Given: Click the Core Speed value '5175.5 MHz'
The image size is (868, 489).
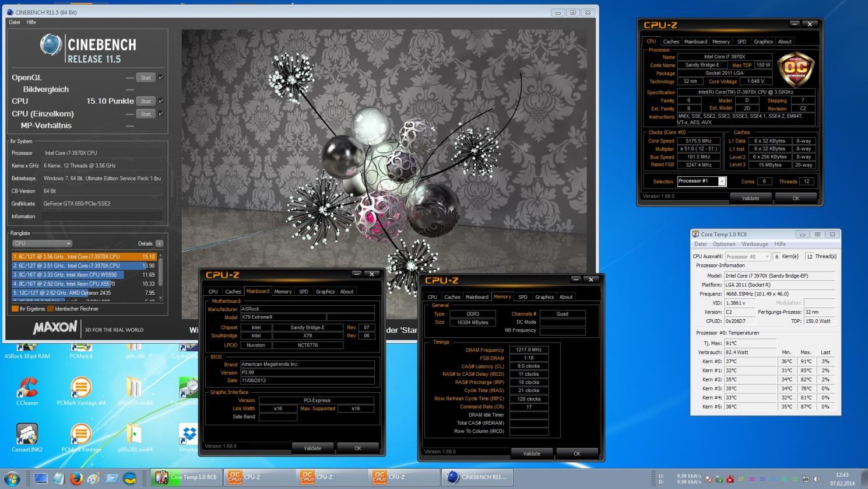Looking at the screenshot, I should (x=700, y=141).
